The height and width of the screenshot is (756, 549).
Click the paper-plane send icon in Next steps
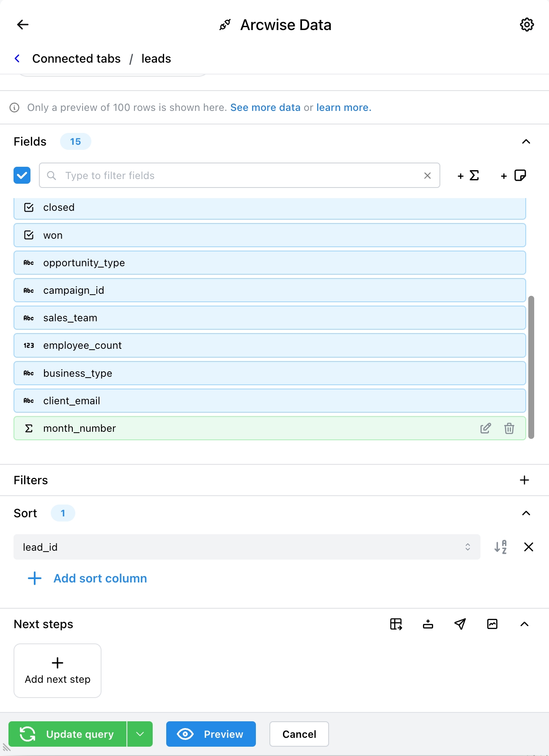click(x=460, y=624)
